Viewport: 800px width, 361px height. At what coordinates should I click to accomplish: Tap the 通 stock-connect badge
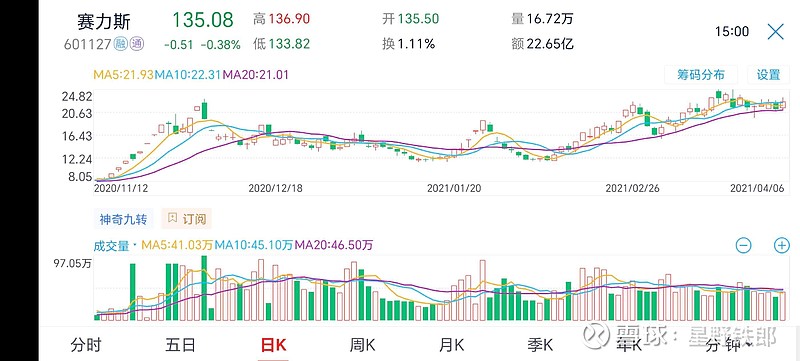click(x=136, y=44)
